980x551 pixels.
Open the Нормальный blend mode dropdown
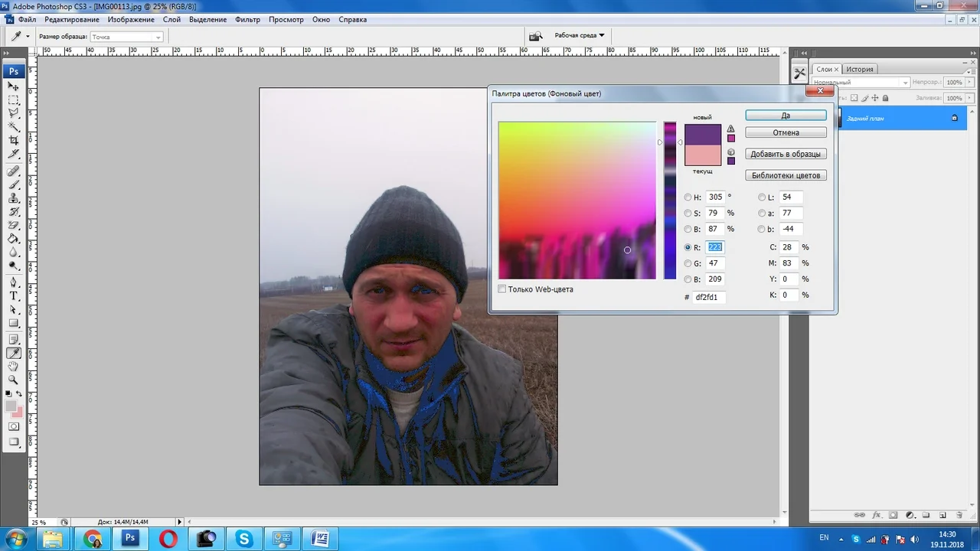coord(905,82)
